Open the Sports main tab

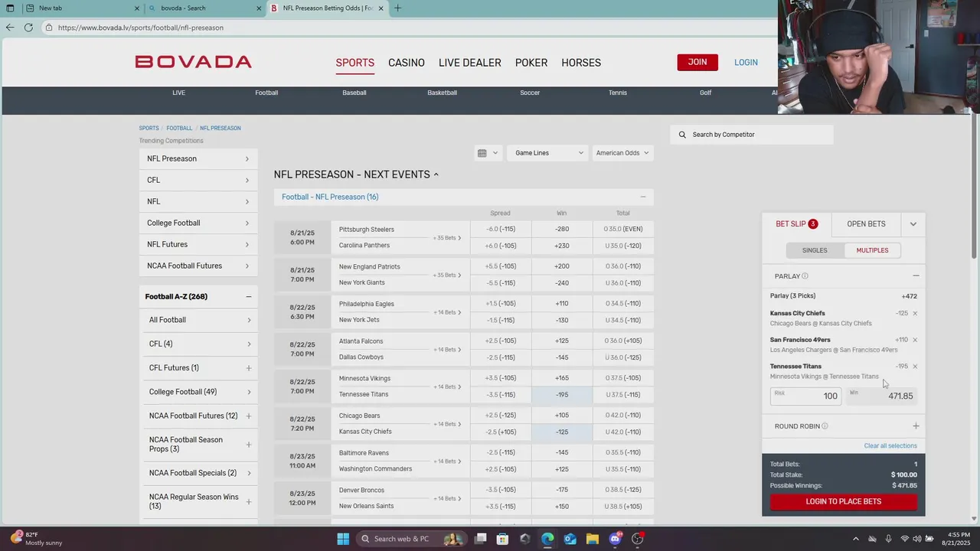coord(354,63)
